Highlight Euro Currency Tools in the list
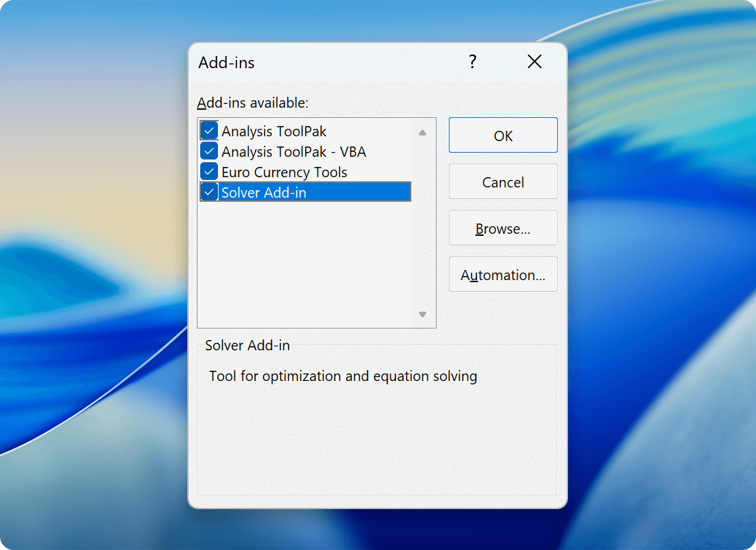 coord(283,171)
